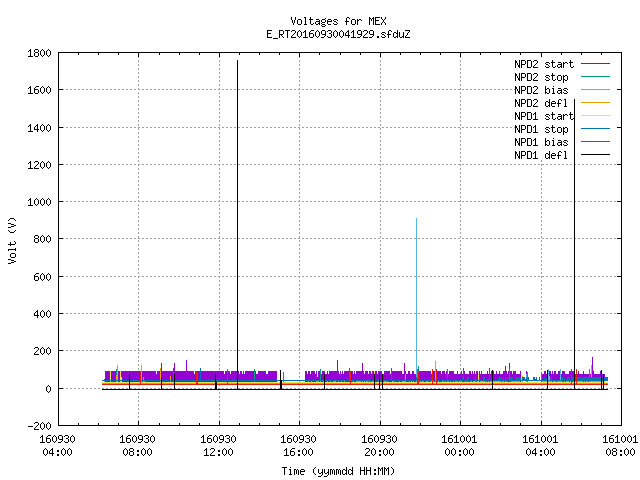Click the 'NPD1 bias' legend label
This screenshot has width=640, height=480.
pos(541,142)
